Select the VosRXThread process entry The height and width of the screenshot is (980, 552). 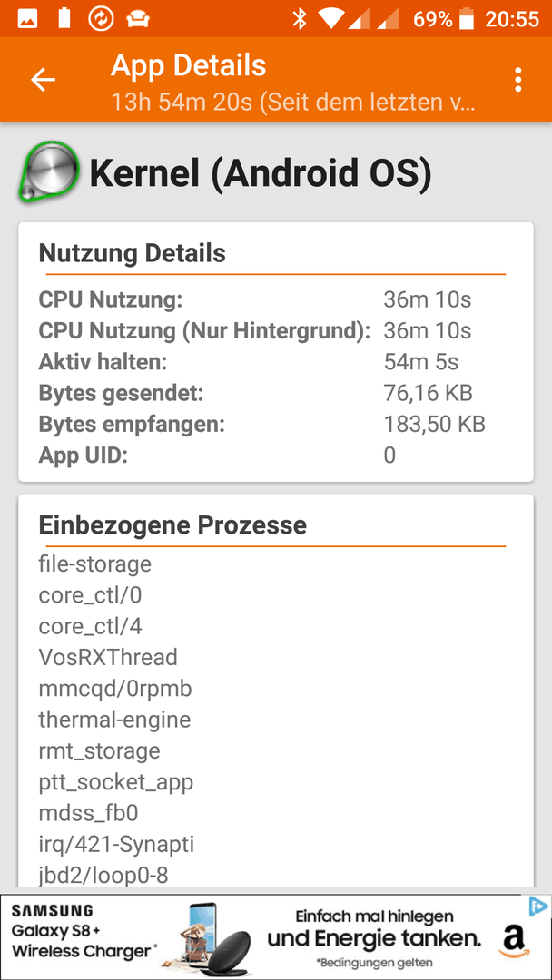point(108,657)
